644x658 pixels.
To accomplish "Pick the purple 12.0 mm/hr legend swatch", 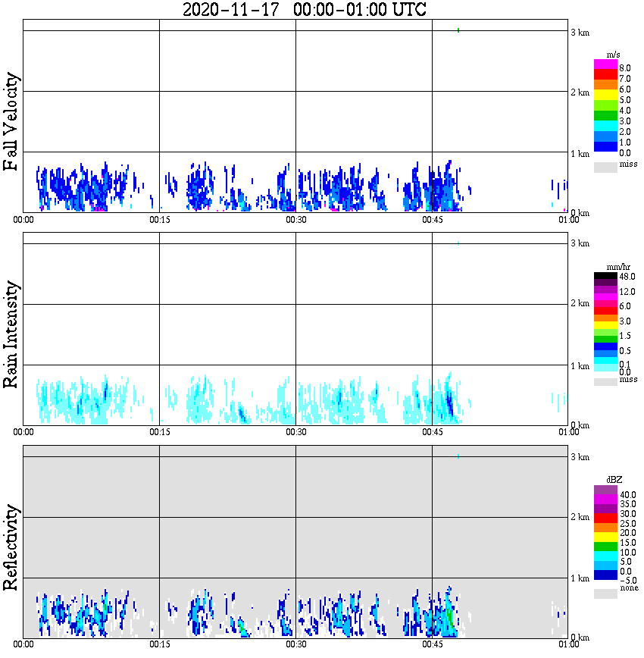I will click(605, 290).
